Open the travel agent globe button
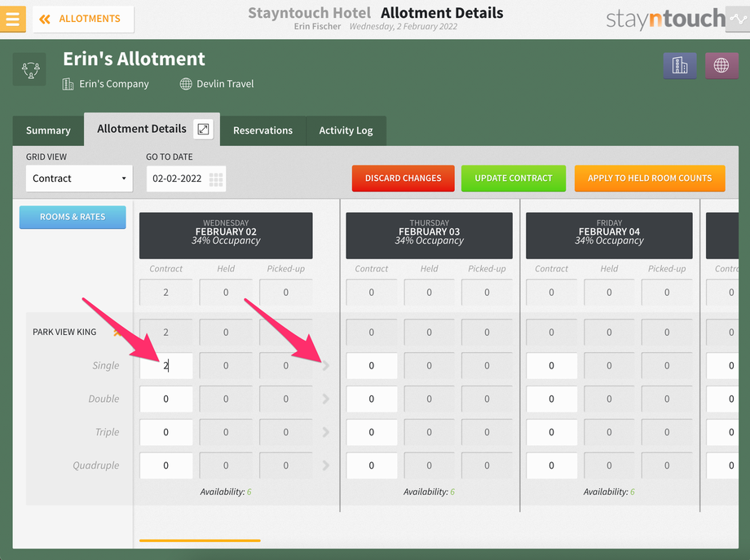Image resolution: width=750 pixels, height=560 pixels. [721, 65]
